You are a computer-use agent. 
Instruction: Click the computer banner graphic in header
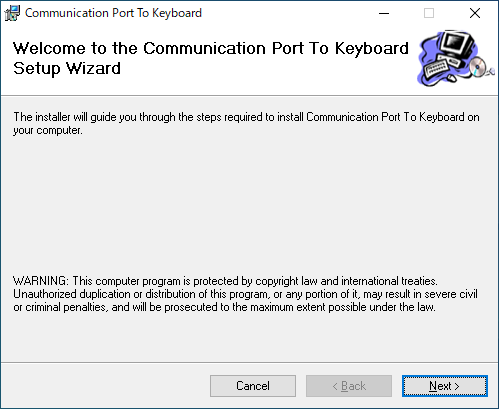(x=456, y=59)
